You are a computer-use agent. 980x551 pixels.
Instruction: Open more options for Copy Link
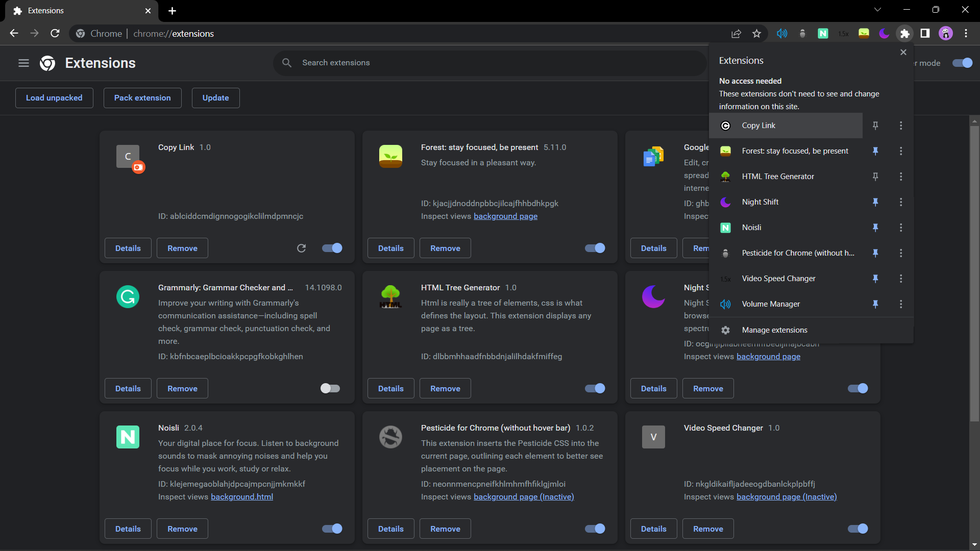[x=901, y=126]
